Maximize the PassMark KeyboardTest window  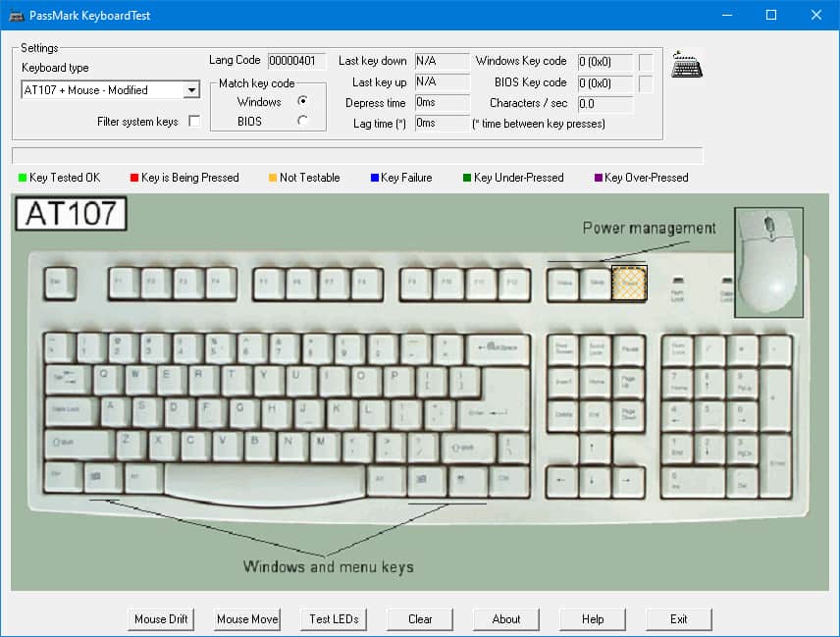click(x=771, y=15)
